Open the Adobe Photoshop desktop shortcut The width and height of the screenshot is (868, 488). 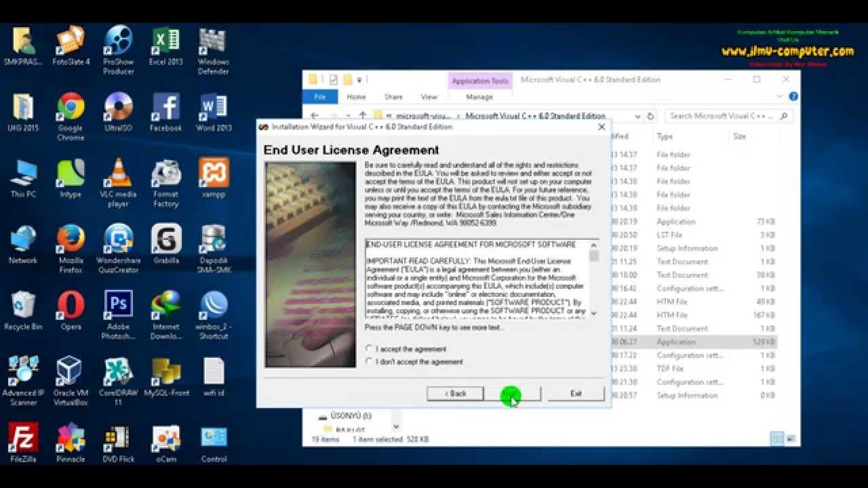(x=119, y=315)
